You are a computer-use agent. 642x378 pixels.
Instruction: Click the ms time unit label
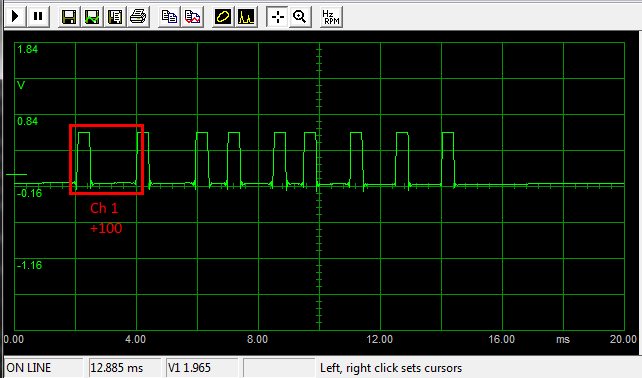click(x=563, y=340)
